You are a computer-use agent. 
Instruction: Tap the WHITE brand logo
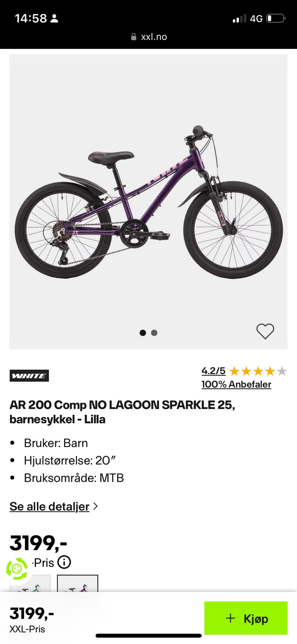[29, 376]
